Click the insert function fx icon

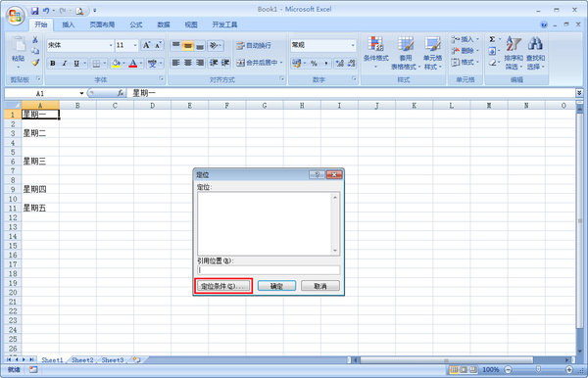pyautogui.click(x=121, y=93)
